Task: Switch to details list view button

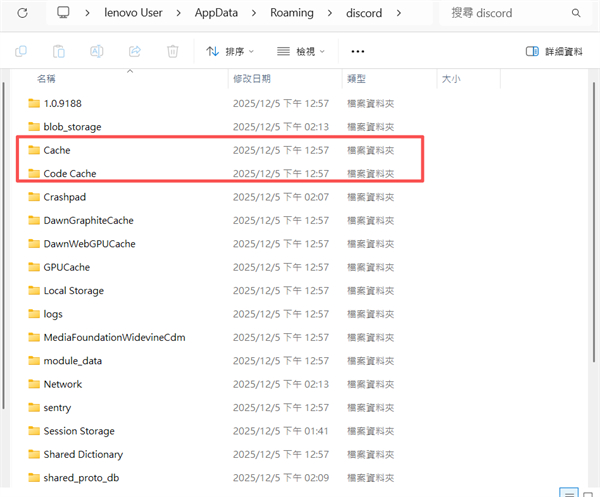Action: coord(569,493)
